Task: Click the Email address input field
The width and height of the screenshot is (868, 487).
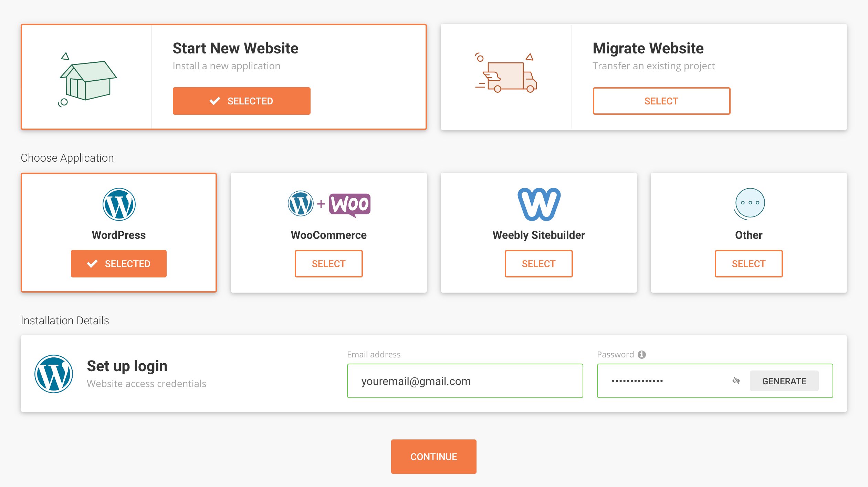Action: click(465, 381)
